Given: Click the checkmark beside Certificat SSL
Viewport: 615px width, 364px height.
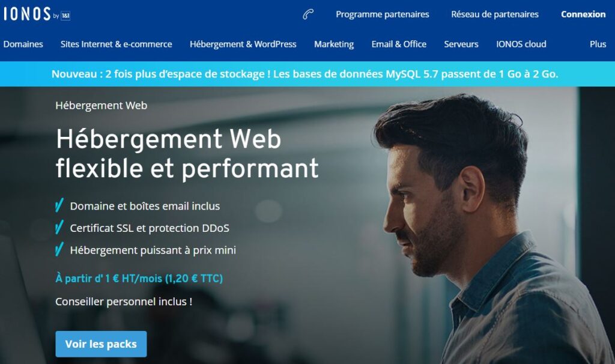Looking at the screenshot, I should pos(59,227).
